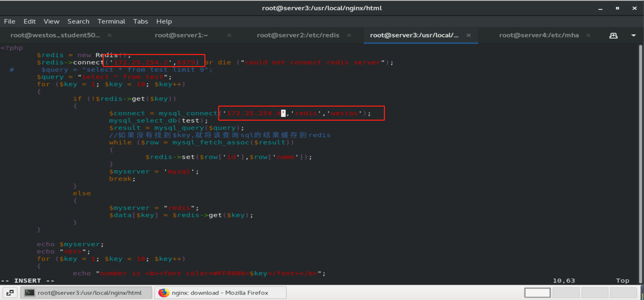Click the '$data[$key] = $redis->get' line
The height and width of the screenshot is (300, 644).
click(x=181, y=215)
